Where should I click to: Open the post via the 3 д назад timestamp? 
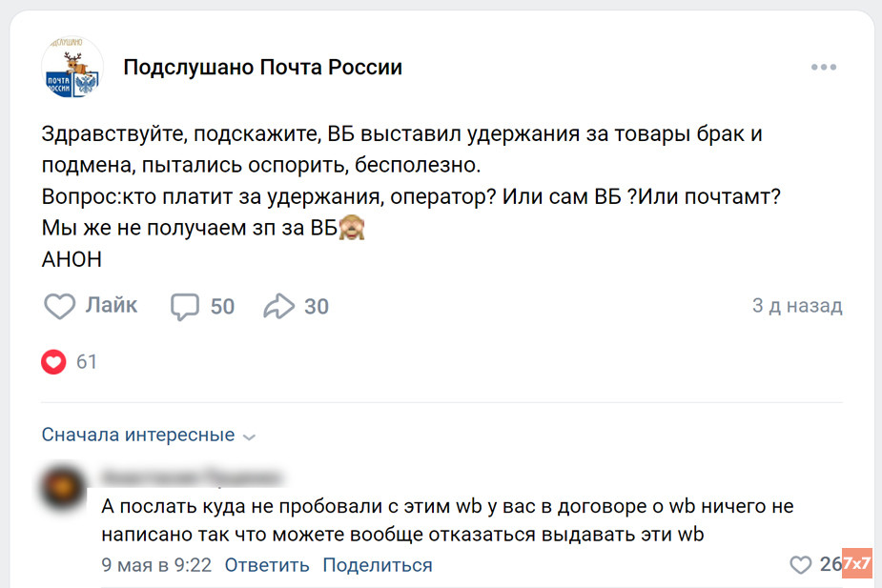[797, 306]
